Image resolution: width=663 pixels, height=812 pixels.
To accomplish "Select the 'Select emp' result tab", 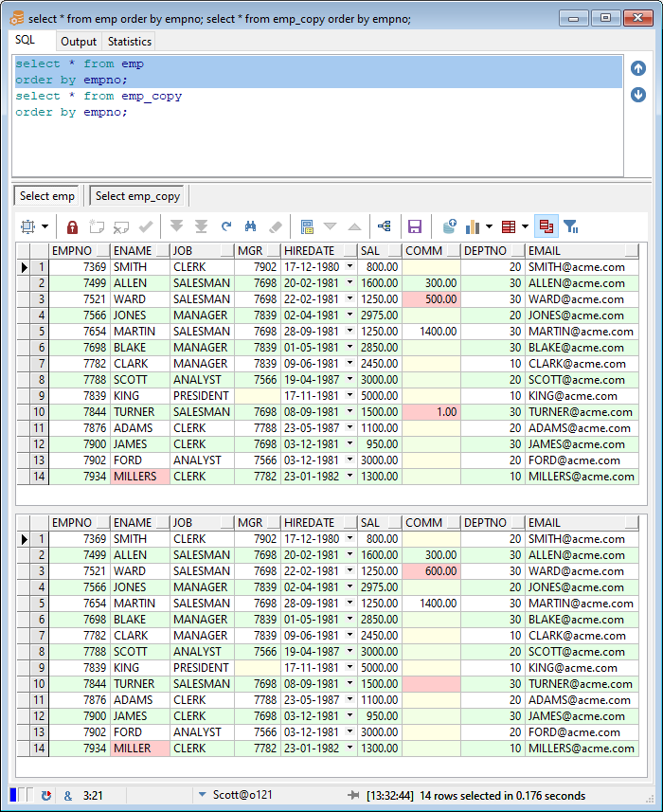I will (x=47, y=196).
